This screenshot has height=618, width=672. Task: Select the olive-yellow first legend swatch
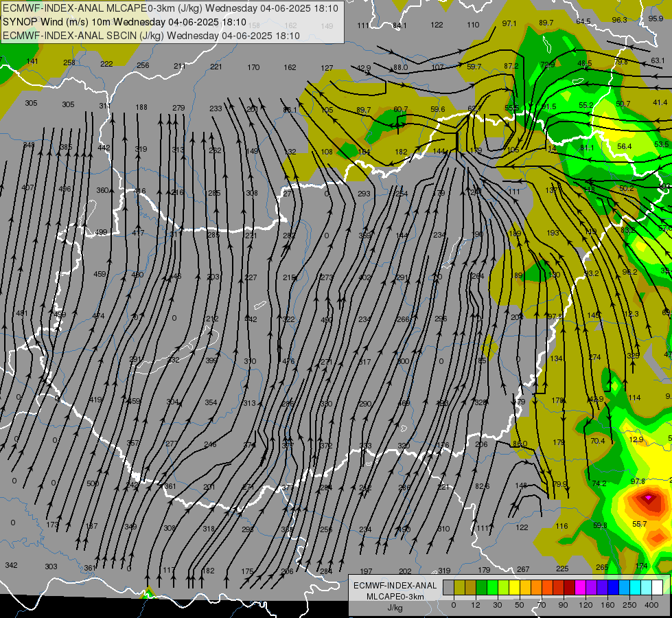click(459, 587)
